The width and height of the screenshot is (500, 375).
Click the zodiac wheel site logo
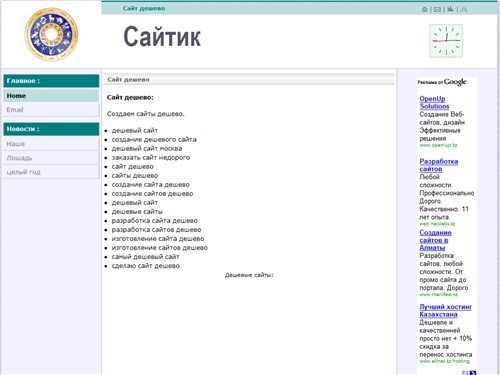coord(51,34)
